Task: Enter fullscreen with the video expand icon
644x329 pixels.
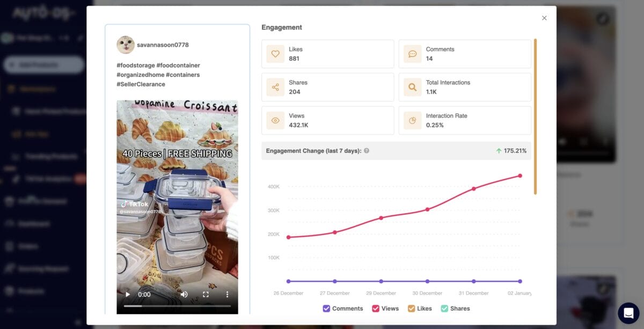Action: click(206, 294)
